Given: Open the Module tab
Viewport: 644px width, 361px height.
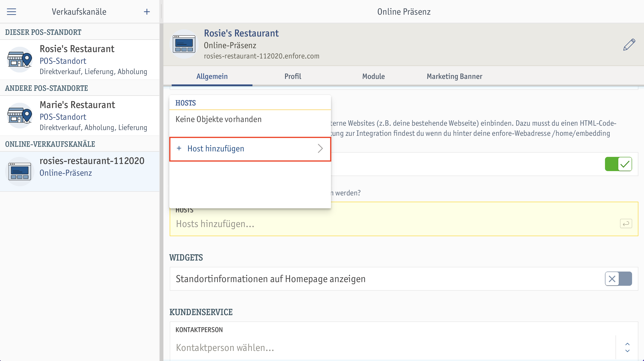Looking at the screenshot, I should (373, 76).
